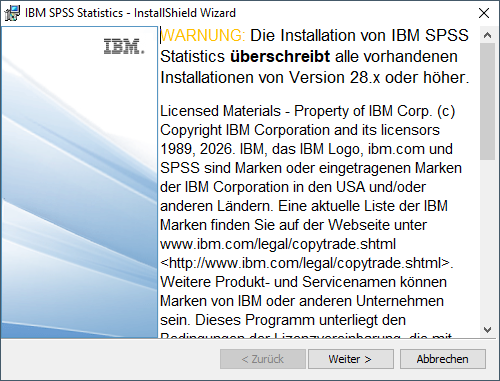Click the orange WARNUNG: text
500x381 pixels.
[203, 35]
